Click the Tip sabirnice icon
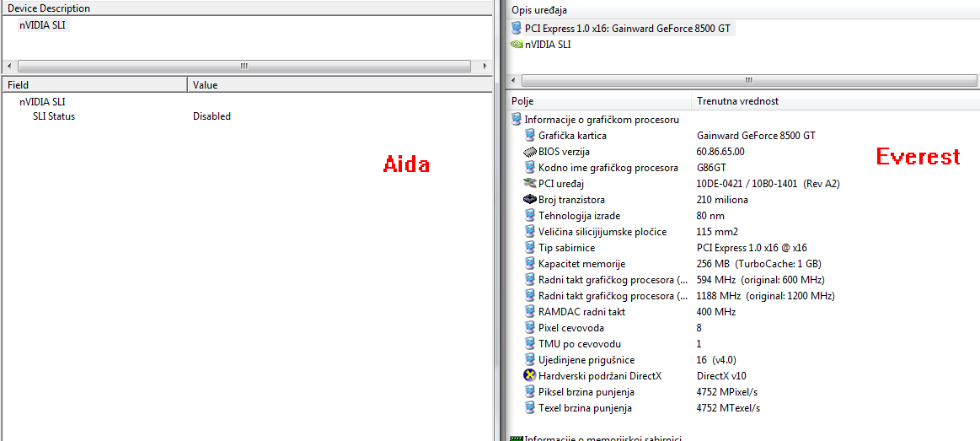This screenshot has height=441, width=980. (529, 248)
